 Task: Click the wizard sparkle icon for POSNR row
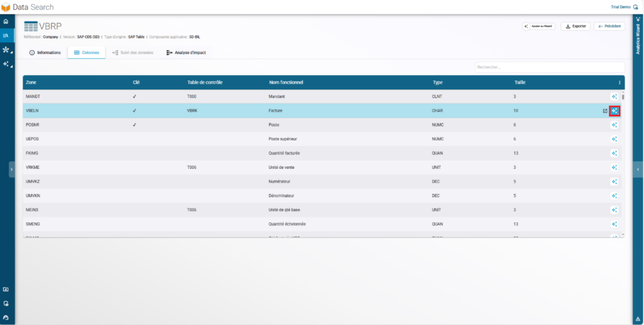tap(614, 125)
